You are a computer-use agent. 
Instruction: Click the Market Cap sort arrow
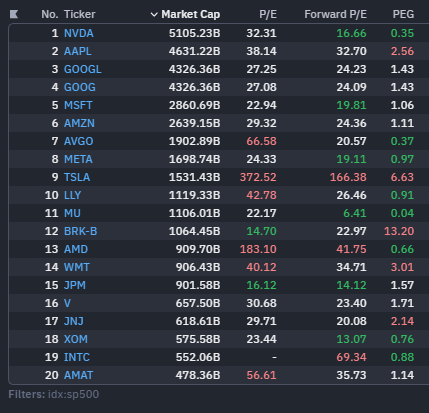(154, 15)
